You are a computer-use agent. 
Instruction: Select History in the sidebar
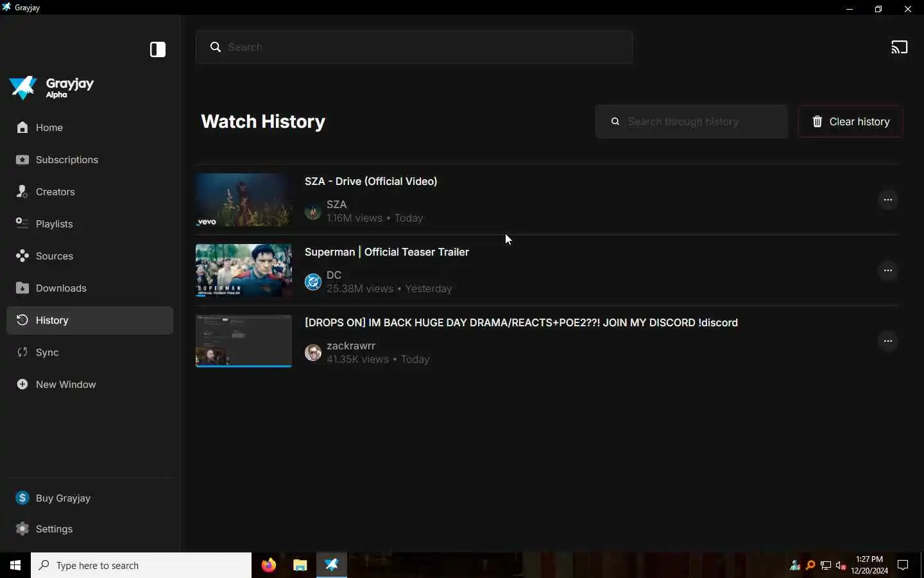[x=90, y=320]
